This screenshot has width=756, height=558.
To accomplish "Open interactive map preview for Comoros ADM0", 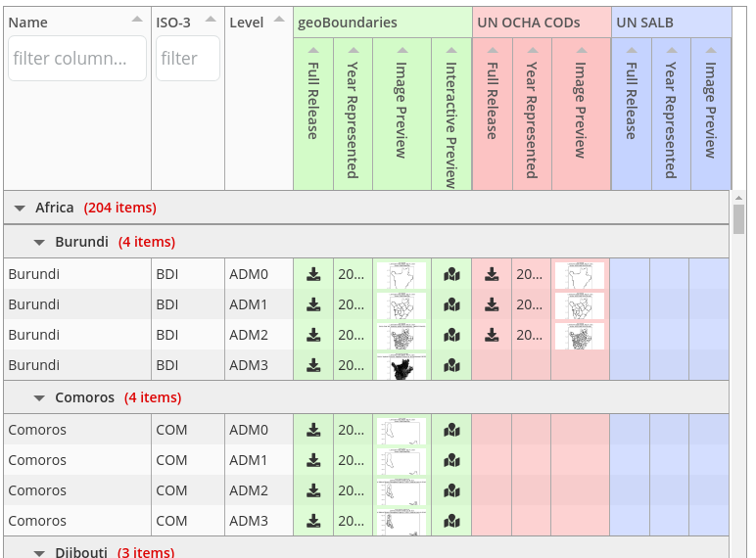I will [x=451, y=430].
